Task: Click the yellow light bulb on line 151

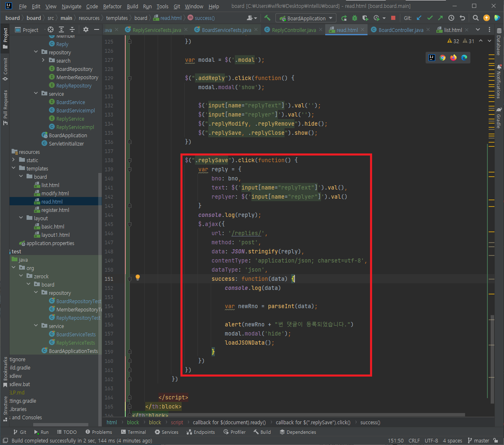Action: pos(138,278)
